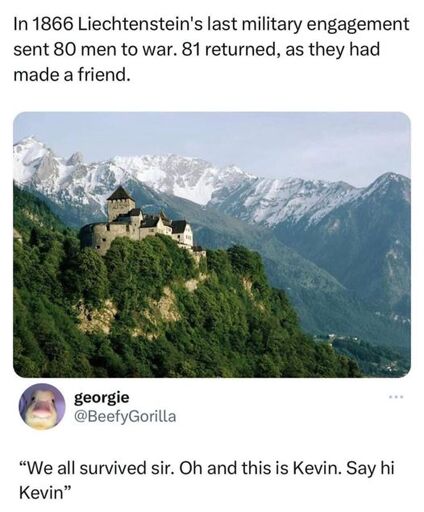Open the @BeefyGorilla handle link

pos(125,416)
